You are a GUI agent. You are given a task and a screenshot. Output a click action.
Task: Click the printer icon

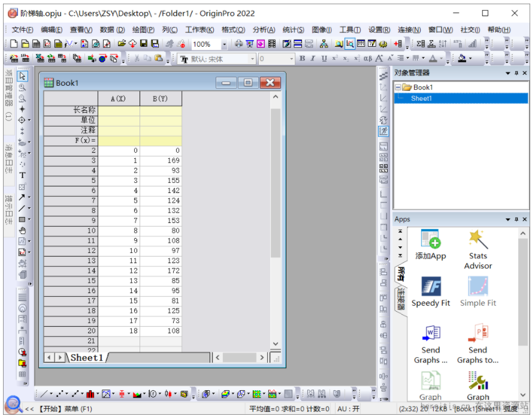point(239,44)
